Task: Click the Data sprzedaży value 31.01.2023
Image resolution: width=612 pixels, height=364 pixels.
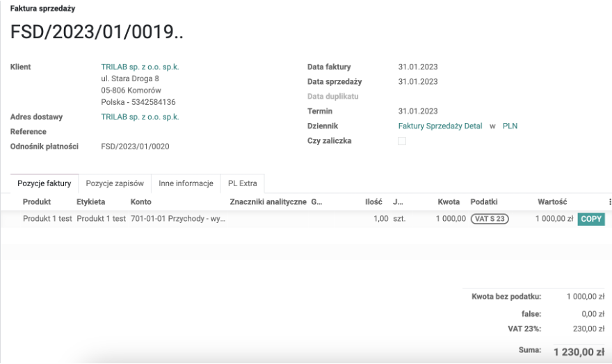Action: pyautogui.click(x=418, y=82)
